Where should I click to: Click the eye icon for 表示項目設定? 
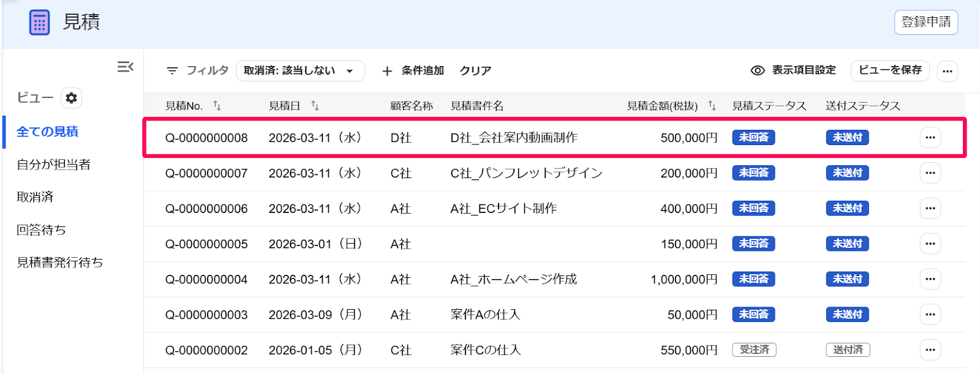(x=758, y=70)
